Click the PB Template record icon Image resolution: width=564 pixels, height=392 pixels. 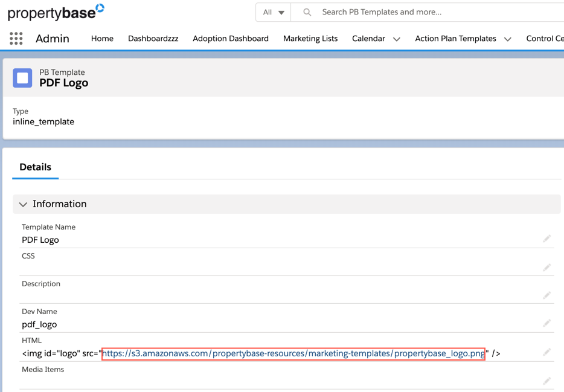tap(22, 78)
